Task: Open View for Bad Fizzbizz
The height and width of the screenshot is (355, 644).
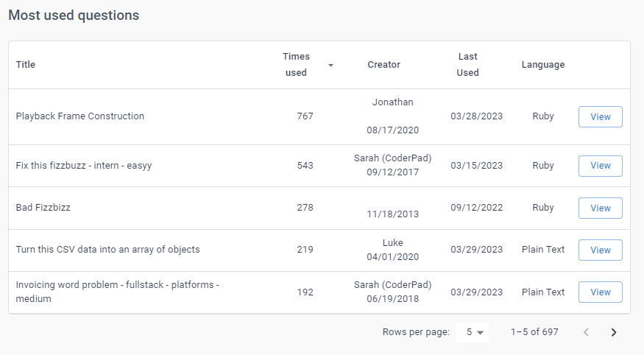Action: [x=600, y=208]
